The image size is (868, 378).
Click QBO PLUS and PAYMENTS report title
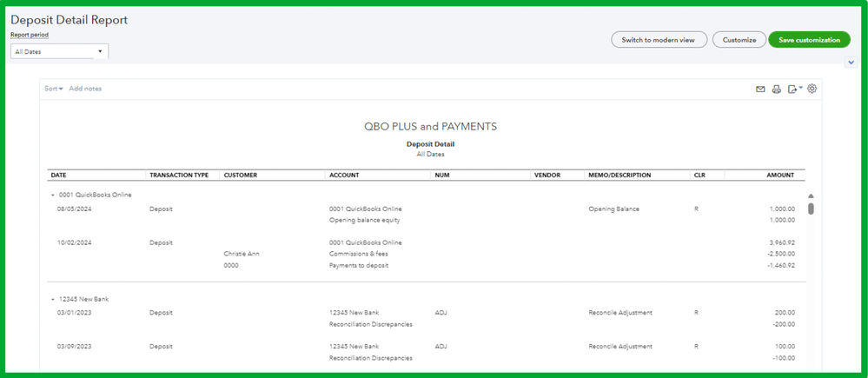click(430, 127)
